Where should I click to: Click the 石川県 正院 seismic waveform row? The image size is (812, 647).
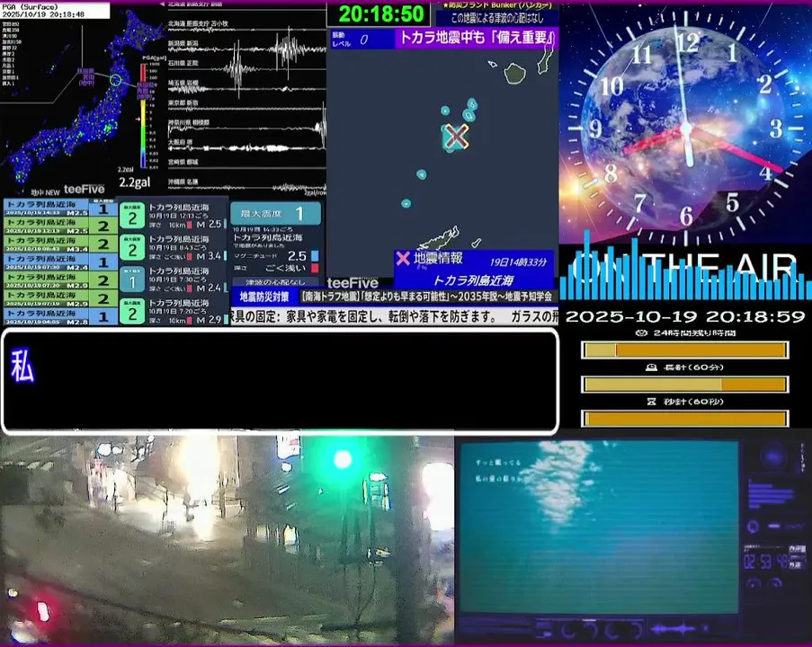coord(247,68)
